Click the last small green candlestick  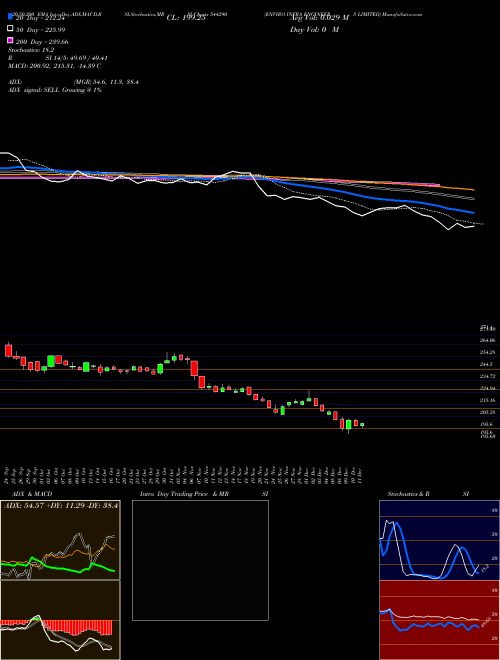(x=362, y=425)
